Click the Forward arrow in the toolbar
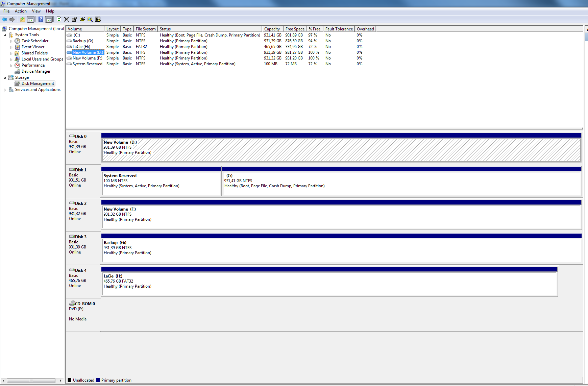The image size is (588, 386). pyautogui.click(x=12, y=19)
